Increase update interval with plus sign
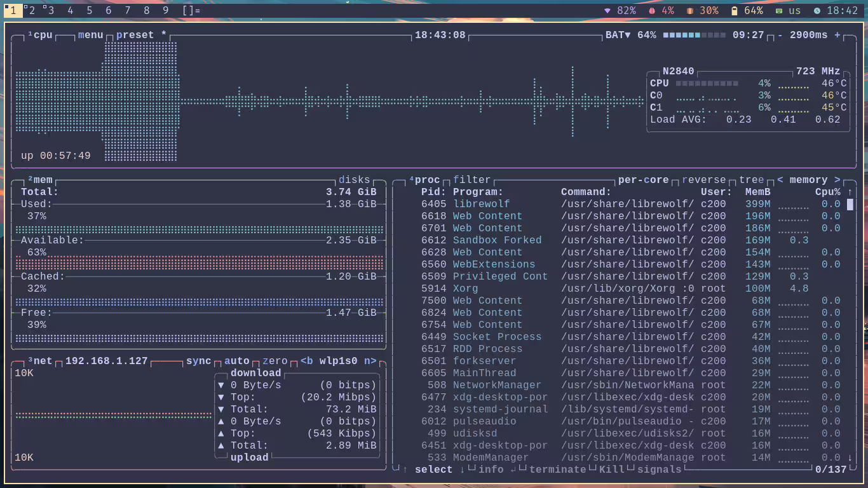 click(837, 35)
